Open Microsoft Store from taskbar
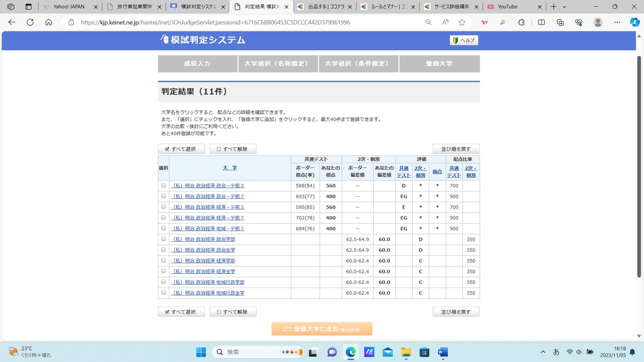 click(424, 352)
